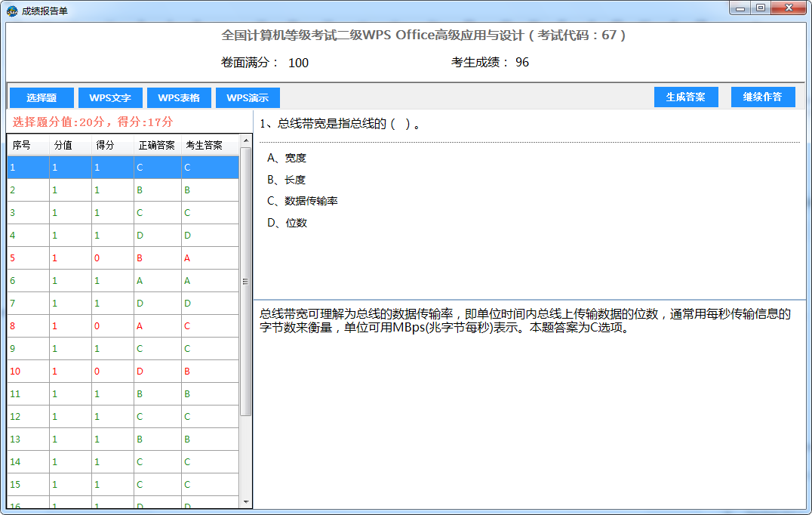Click the 生成答案 button
The image size is (812, 515).
click(x=686, y=97)
